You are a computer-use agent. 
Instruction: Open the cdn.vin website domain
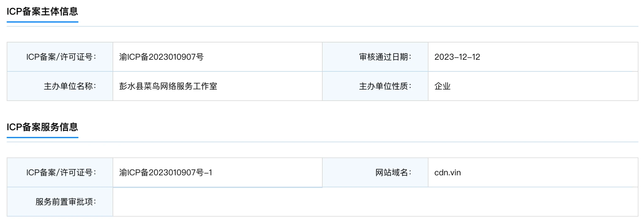click(x=447, y=172)
